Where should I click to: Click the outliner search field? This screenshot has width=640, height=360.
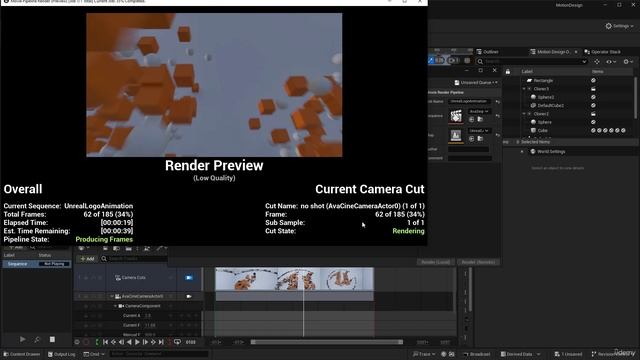point(532,61)
